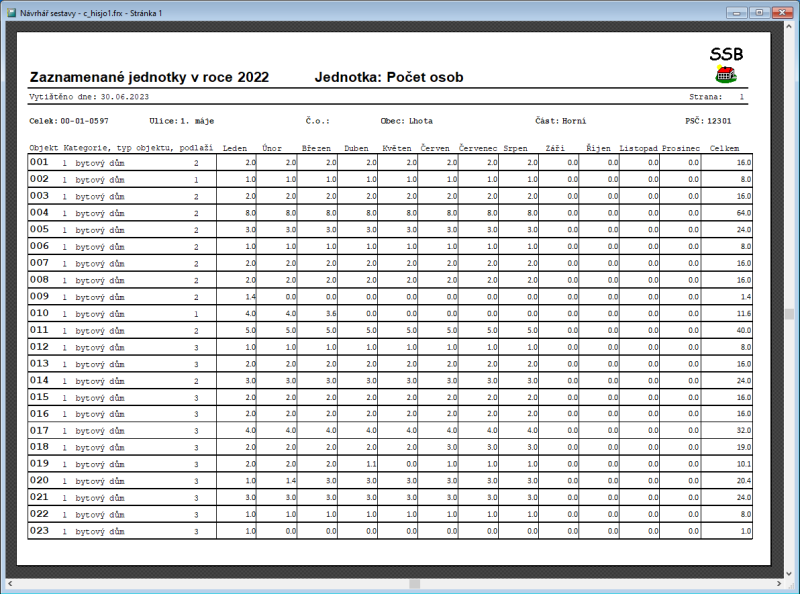Click the horizontal scrollbar left arrow
Screen dimensions: 800x594
point(10,583)
